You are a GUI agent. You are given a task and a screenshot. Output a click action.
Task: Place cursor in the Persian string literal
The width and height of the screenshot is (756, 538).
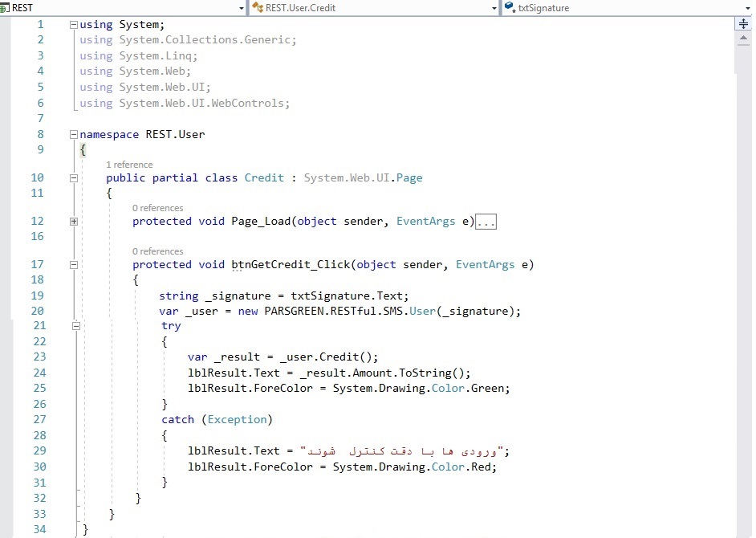coord(403,451)
